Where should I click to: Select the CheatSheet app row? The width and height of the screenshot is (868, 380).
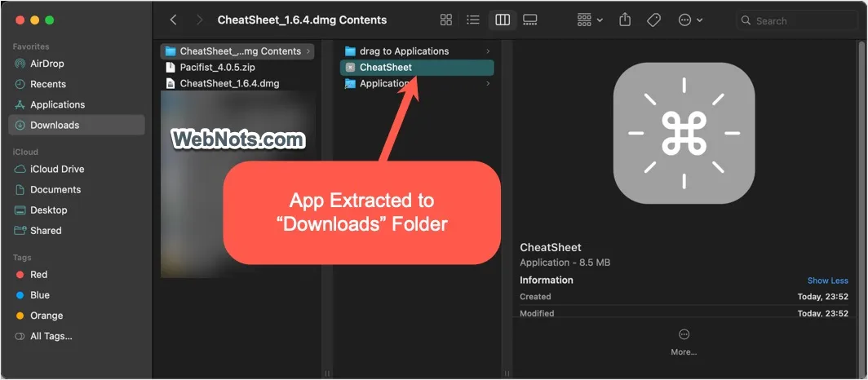click(x=417, y=67)
